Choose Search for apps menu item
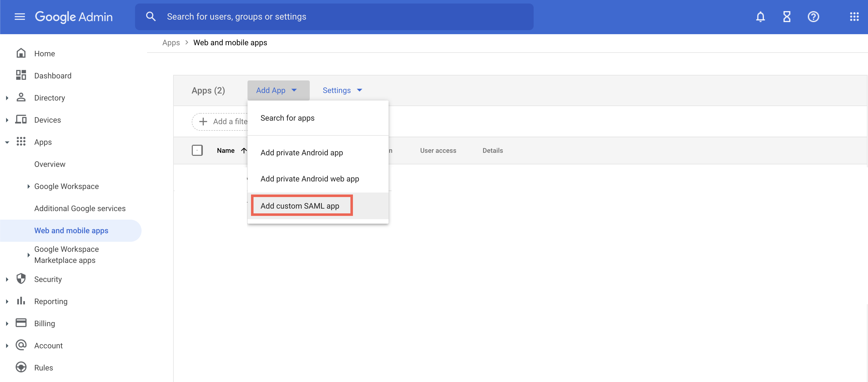868x382 pixels. [x=318, y=118]
